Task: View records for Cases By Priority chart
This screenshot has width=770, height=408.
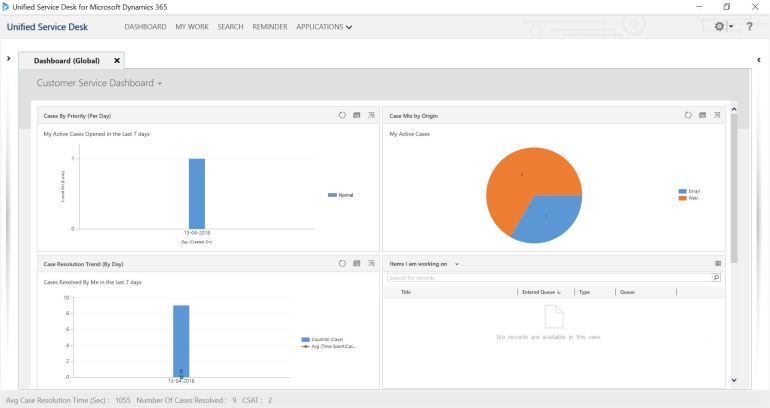Action: pyautogui.click(x=356, y=115)
